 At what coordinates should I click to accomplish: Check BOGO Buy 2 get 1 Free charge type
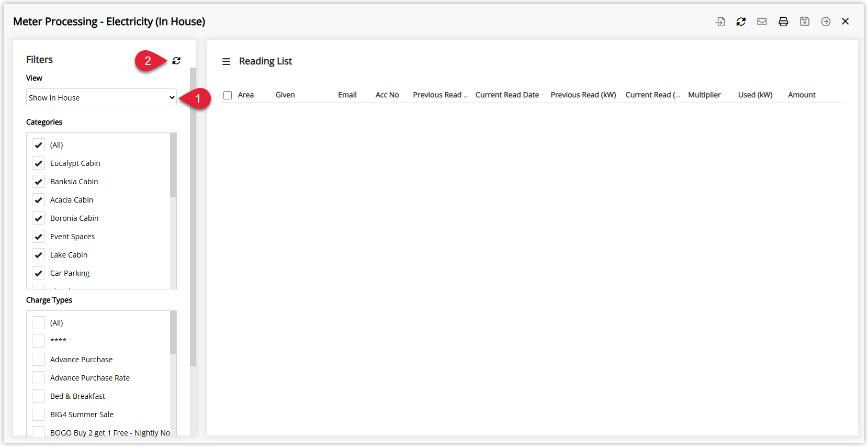(38, 432)
